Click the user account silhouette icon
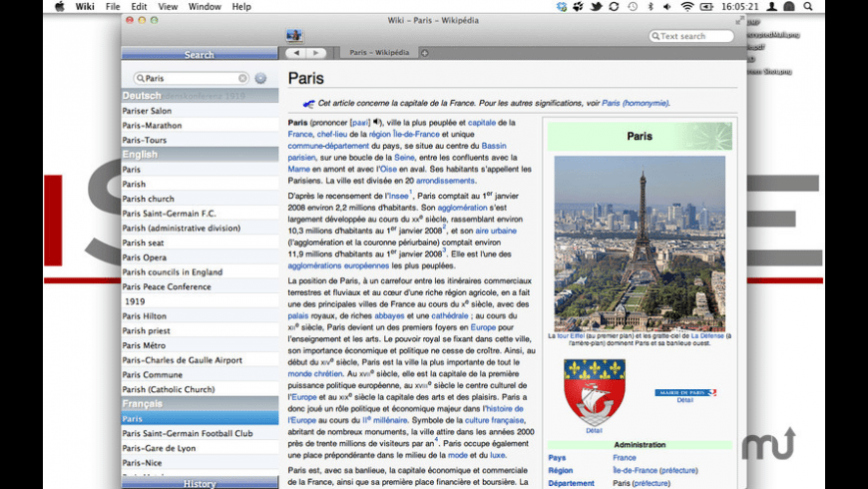The height and width of the screenshot is (489, 868). (x=771, y=7)
